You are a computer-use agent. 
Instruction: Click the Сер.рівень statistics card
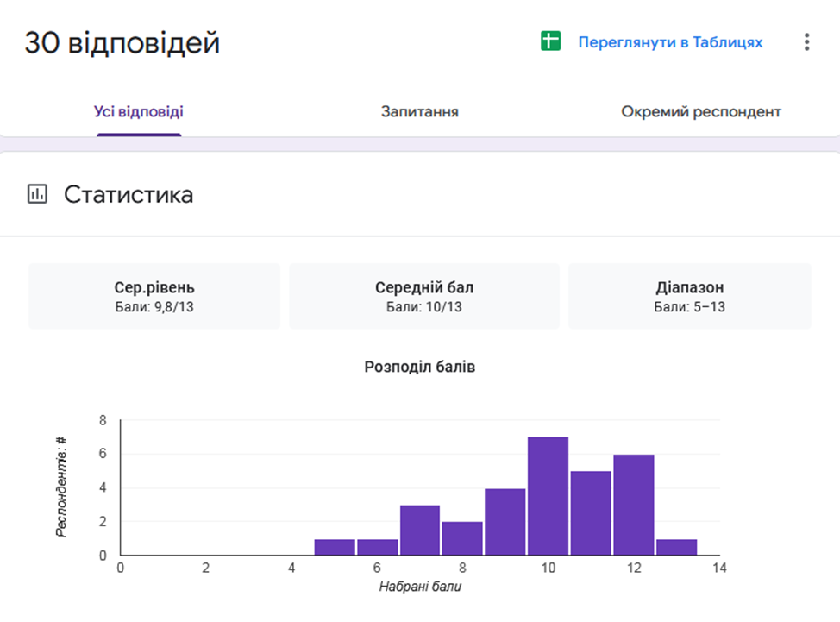(x=154, y=296)
